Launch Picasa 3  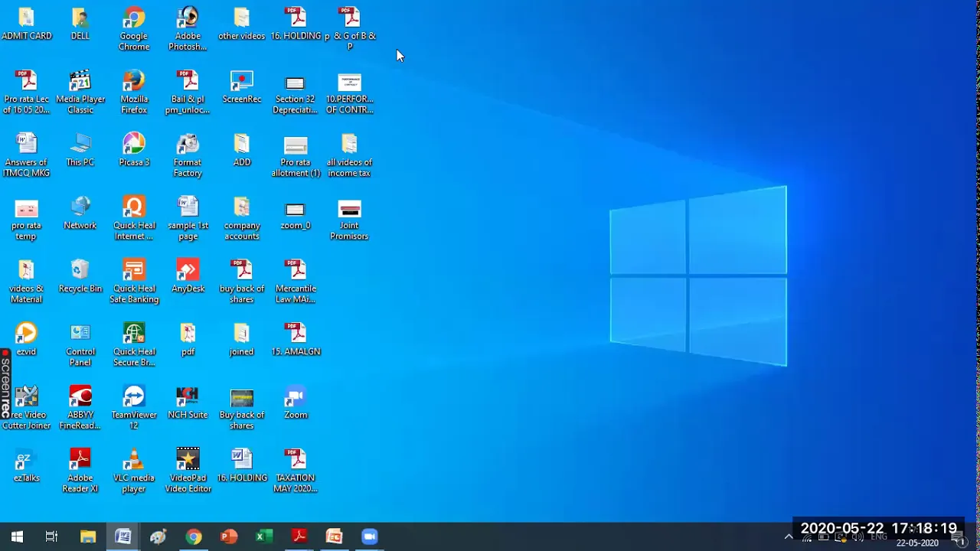click(x=134, y=150)
